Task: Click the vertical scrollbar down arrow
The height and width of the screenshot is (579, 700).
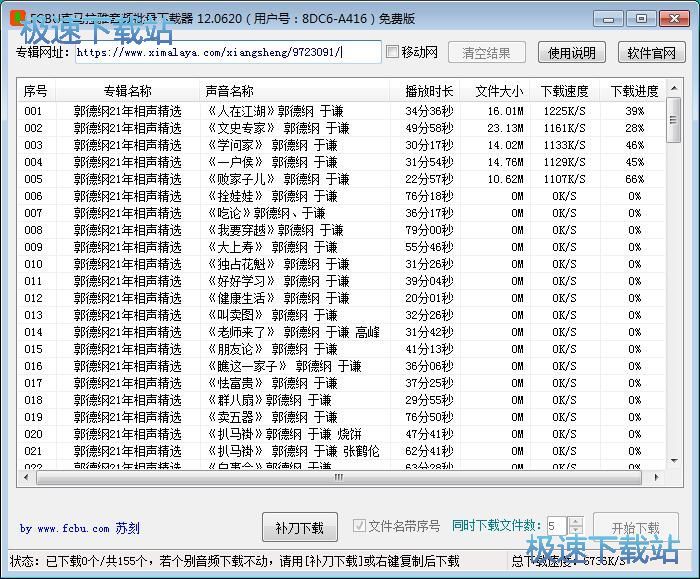Action: (x=674, y=461)
